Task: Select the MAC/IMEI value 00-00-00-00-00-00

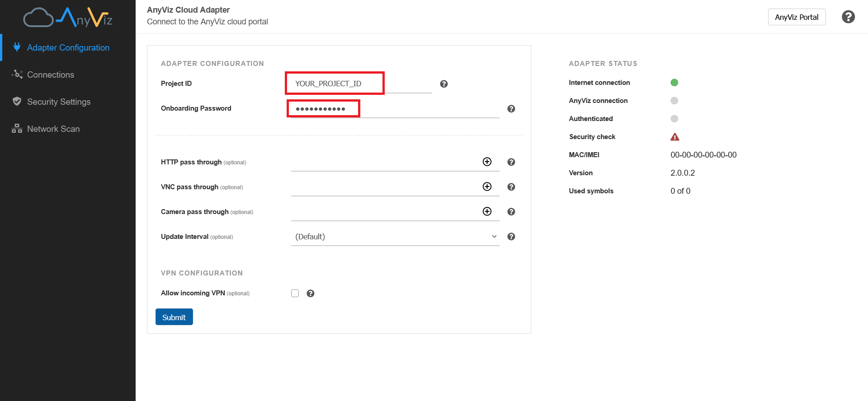Action: tap(703, 155)
